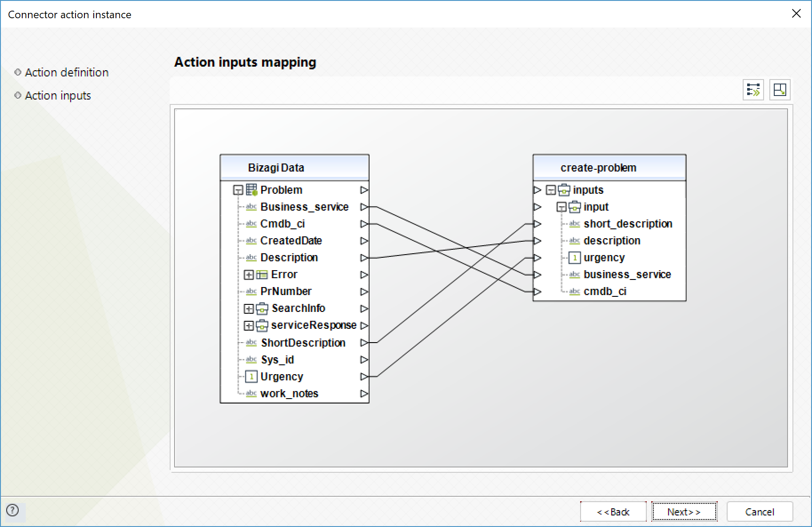
Task: Collapse the input node in create-problem
Action: tap(561, 207)
